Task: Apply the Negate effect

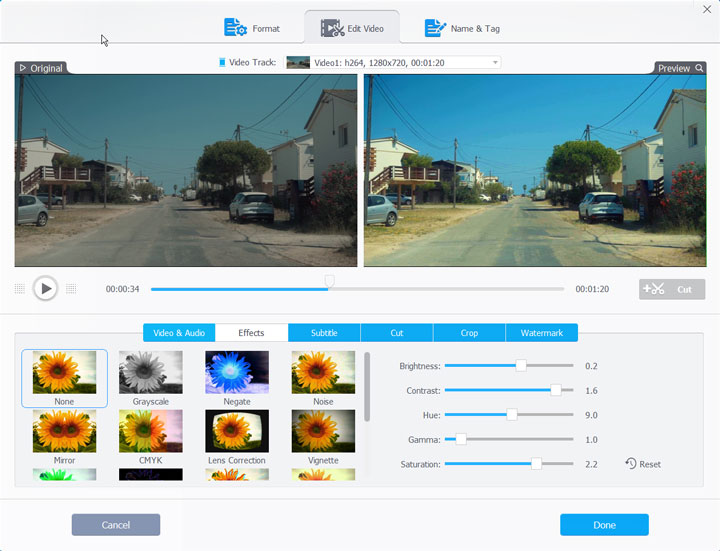Action: 237,372
